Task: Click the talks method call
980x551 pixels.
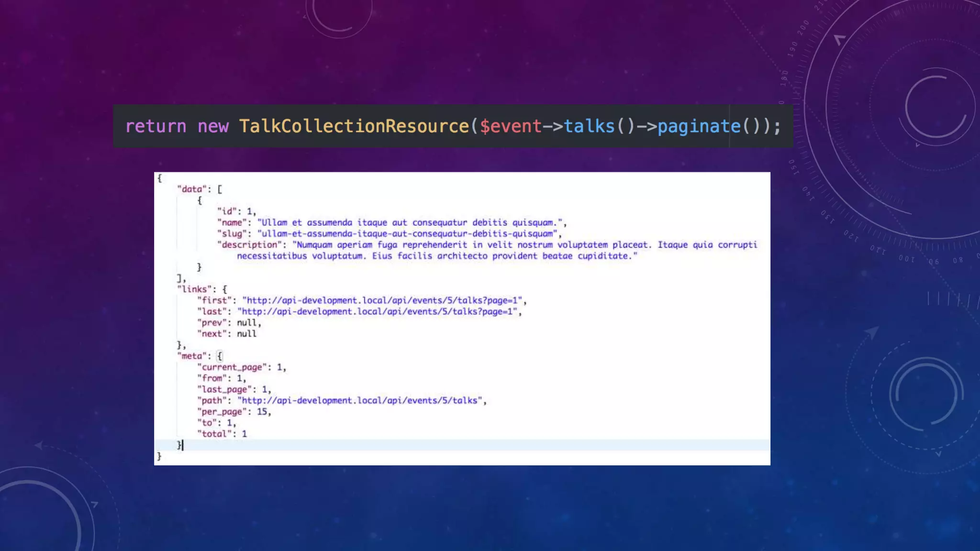Action: [x=589, y=126]
